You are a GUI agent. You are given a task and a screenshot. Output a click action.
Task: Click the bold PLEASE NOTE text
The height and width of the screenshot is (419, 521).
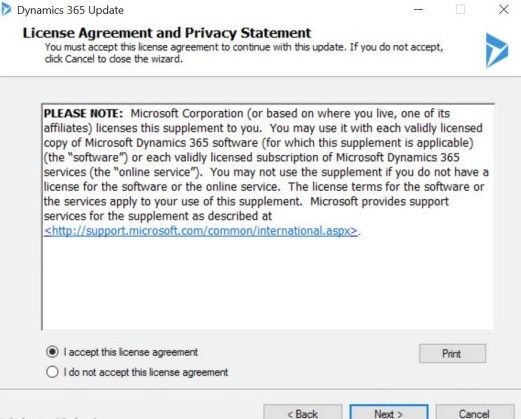[x=83, y=113]
